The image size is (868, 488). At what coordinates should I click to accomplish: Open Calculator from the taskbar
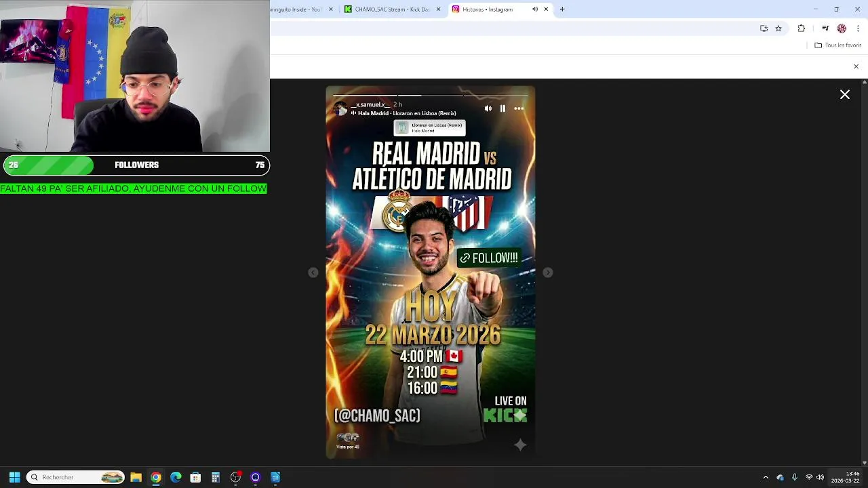[x=216, y=477]
